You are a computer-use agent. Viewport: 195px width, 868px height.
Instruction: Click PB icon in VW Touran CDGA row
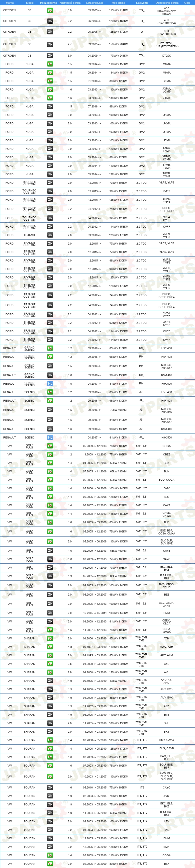tap(50, 855)
